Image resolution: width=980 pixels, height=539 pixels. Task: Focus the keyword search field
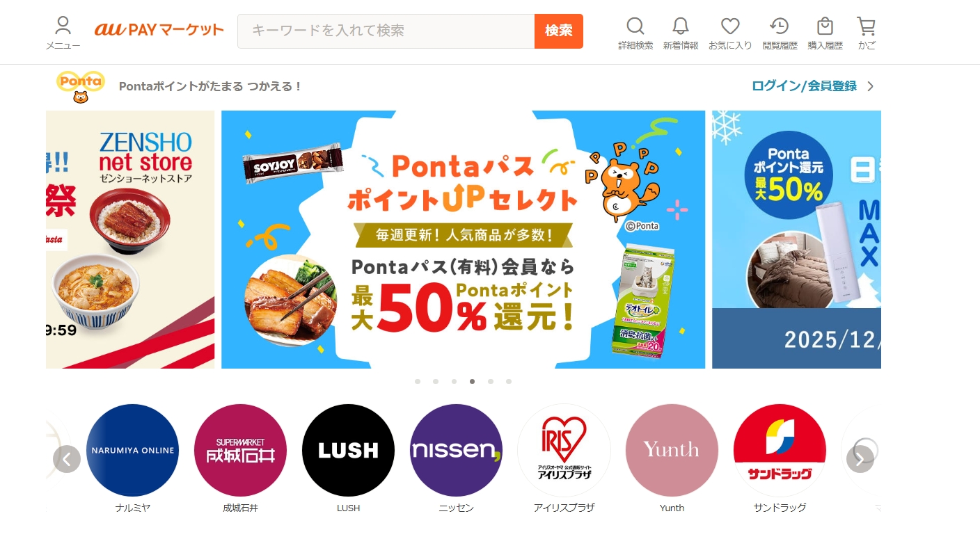(386, 31)
